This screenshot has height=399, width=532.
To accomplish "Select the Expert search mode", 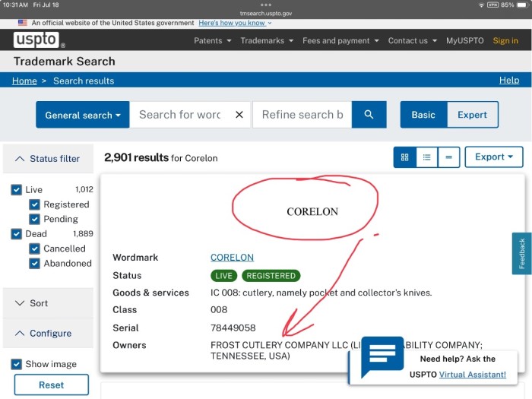I will coord(472,115).
